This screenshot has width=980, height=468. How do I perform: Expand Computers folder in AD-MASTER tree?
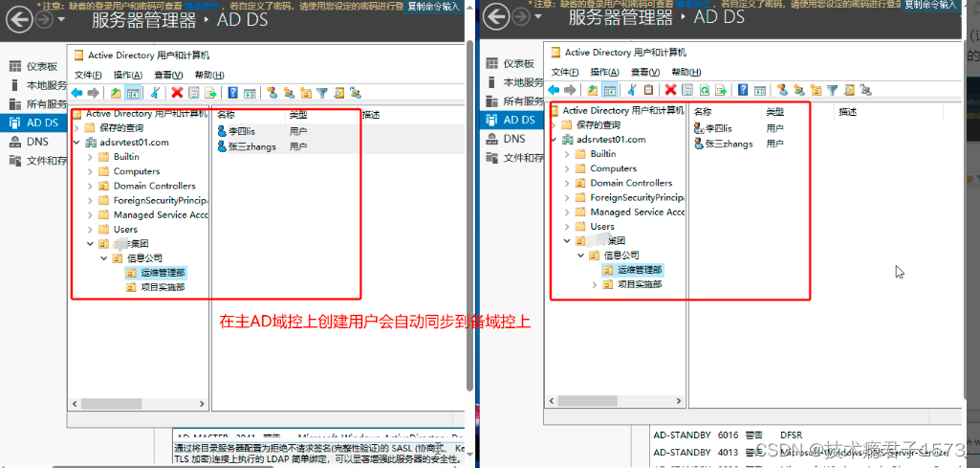[x=91, y=171]
